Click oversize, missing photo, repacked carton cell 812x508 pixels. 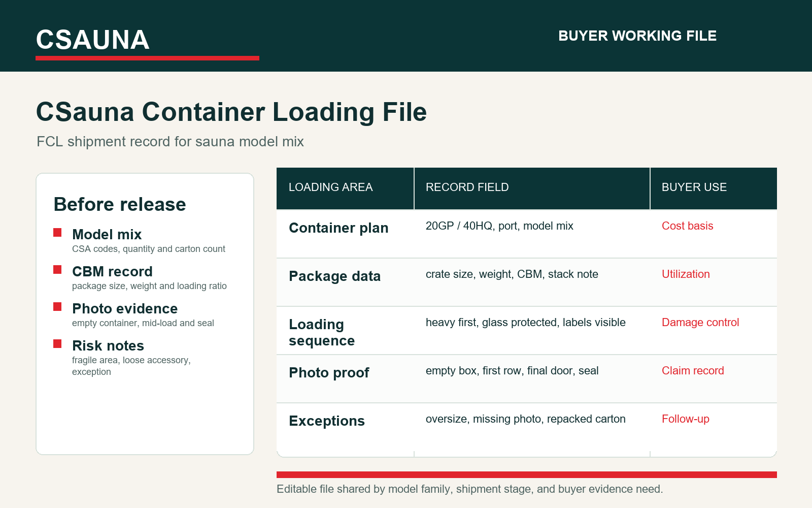point(526,419)
